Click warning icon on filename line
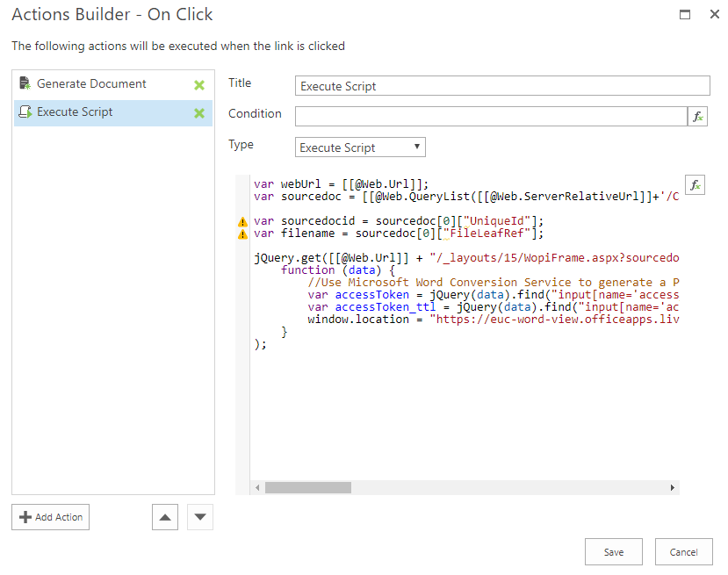The width and height of the screenshot is (728, 575). coord(242,234)
